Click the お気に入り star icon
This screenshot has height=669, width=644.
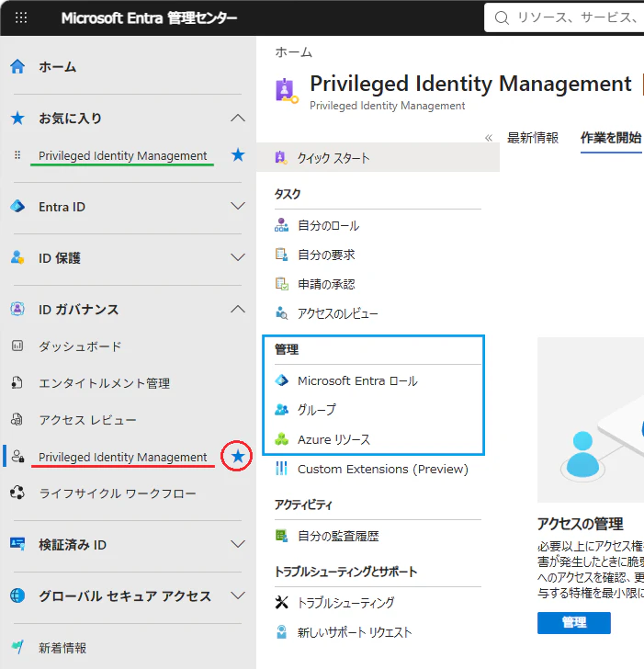pos(17,118)
